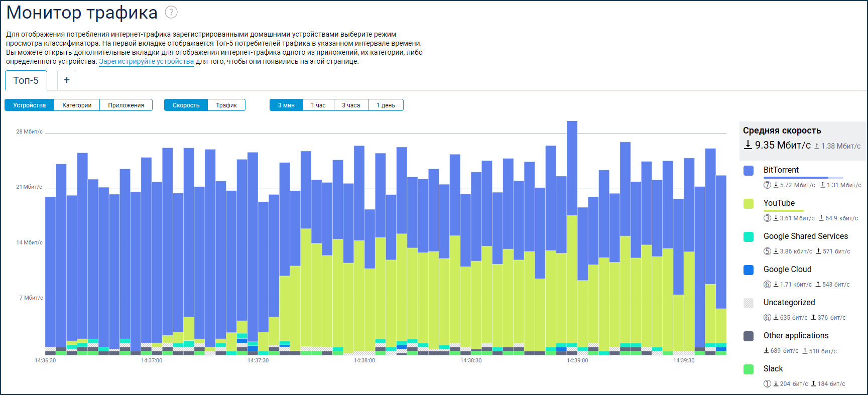Click the Slack device count icon showing 1
Screen dimensions: 868x395
tap(767, 384)
